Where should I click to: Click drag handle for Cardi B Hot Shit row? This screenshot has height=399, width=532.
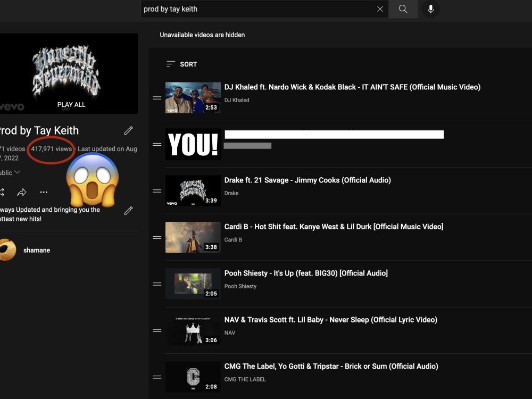157,237
